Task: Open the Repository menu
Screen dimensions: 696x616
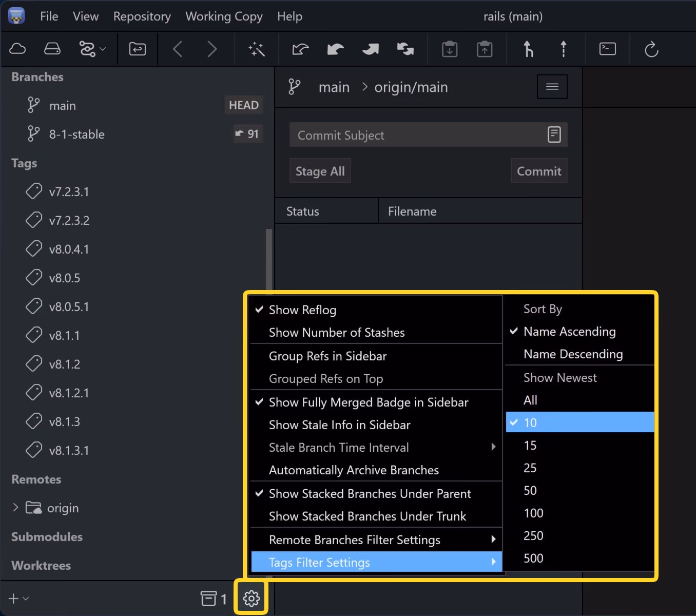Action: coord(142,16)
